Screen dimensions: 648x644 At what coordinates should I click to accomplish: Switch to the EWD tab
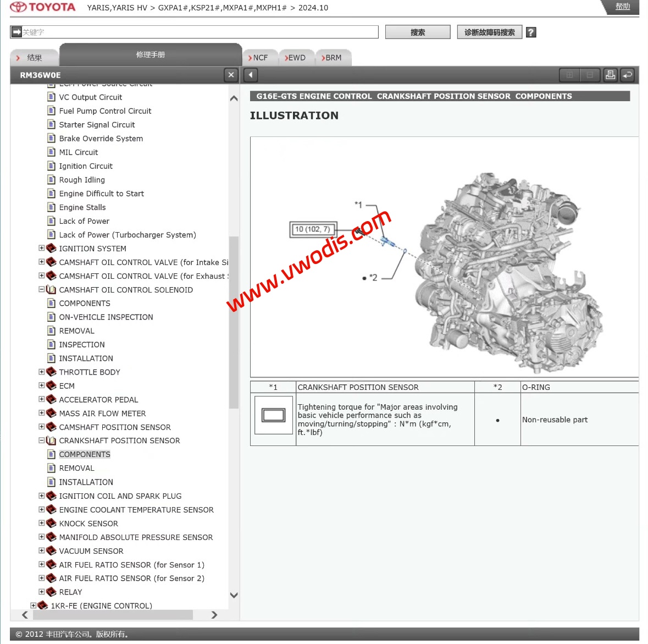(x=297, y=58)
